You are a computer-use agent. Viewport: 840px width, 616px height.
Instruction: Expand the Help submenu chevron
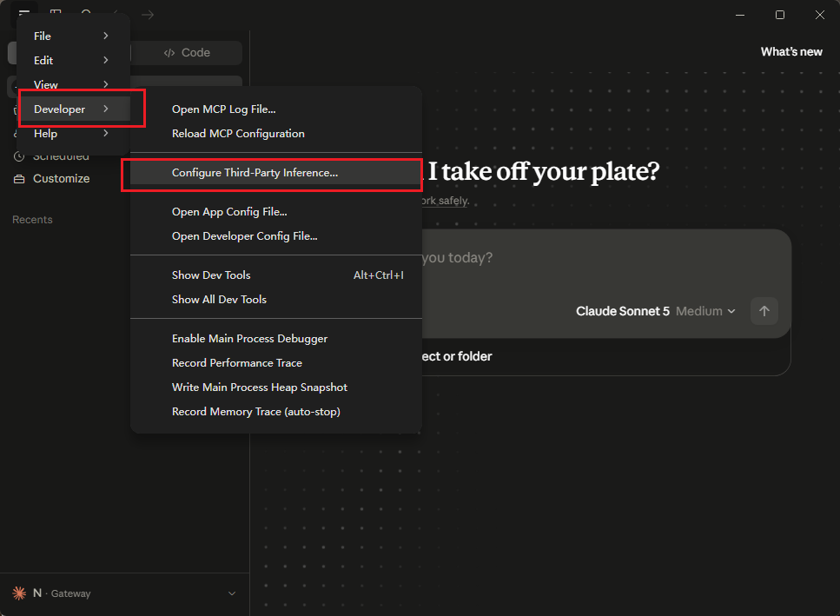(106, 134)
